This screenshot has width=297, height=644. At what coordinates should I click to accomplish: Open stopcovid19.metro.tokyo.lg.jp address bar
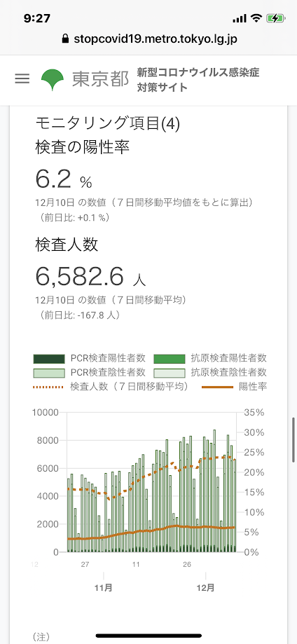pos(148,39)
